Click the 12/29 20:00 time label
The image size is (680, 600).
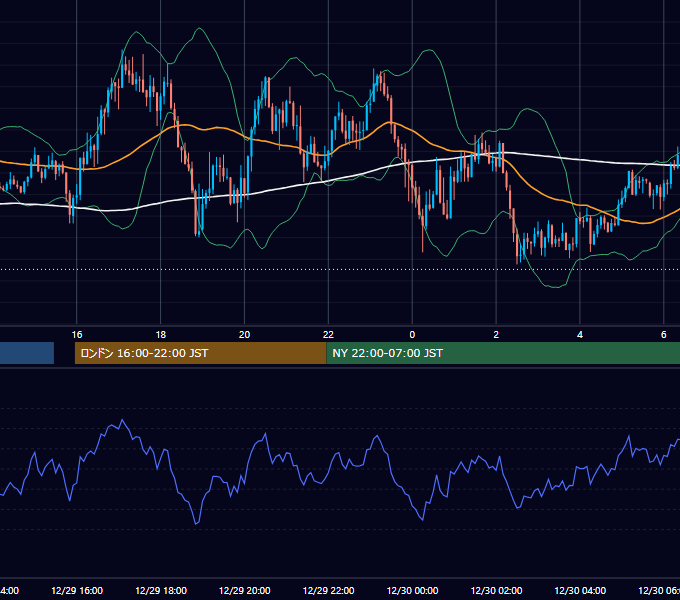click(x=245, y=590)
